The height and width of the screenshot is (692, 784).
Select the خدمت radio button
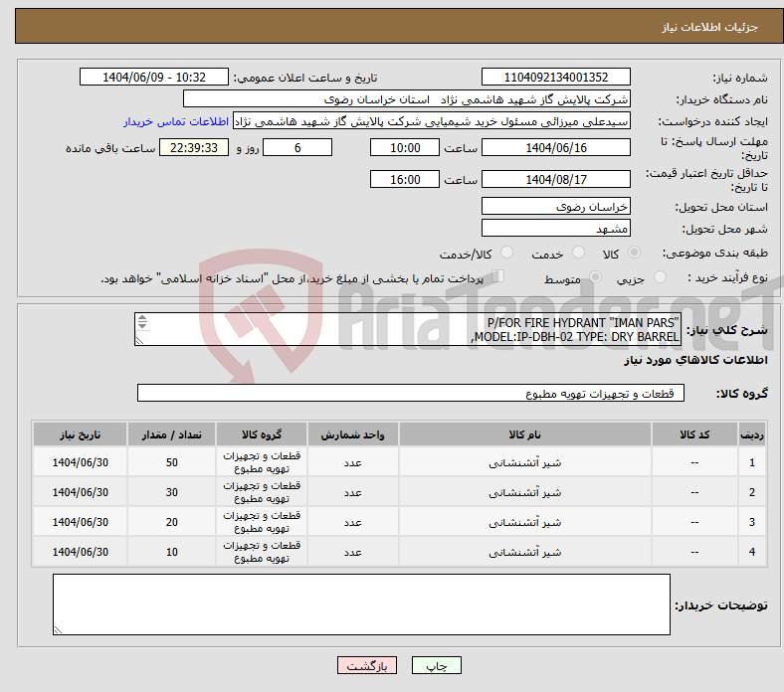click(578, 253)
